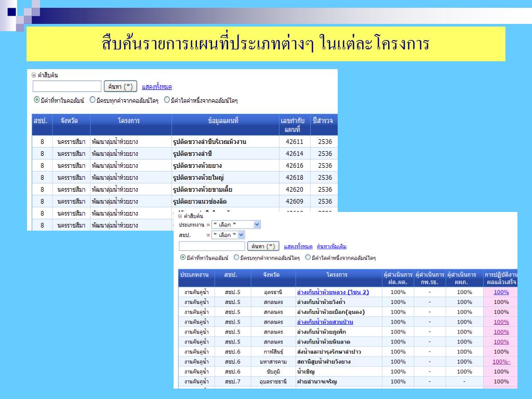Viewport: 532px width, 399px height.
Task: Click the มหาสารคาม province cell
Action: (273, 362)
